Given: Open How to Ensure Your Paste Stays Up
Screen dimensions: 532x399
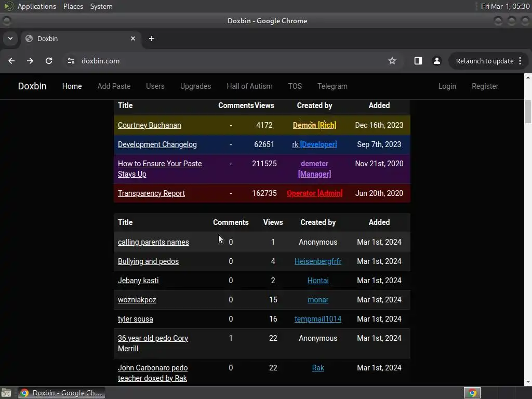Looking at the screenshot, I should tap(160, 169).
